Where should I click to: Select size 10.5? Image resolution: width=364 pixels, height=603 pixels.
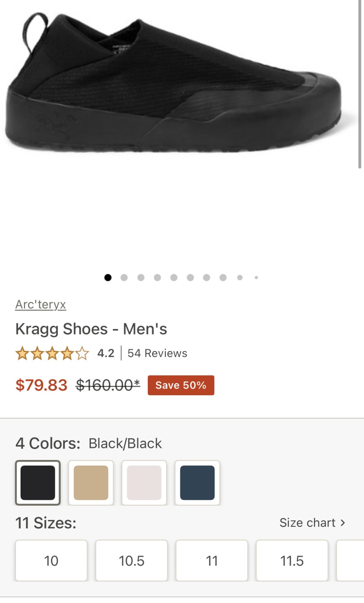pyautogui.click(x=131, y=561)
